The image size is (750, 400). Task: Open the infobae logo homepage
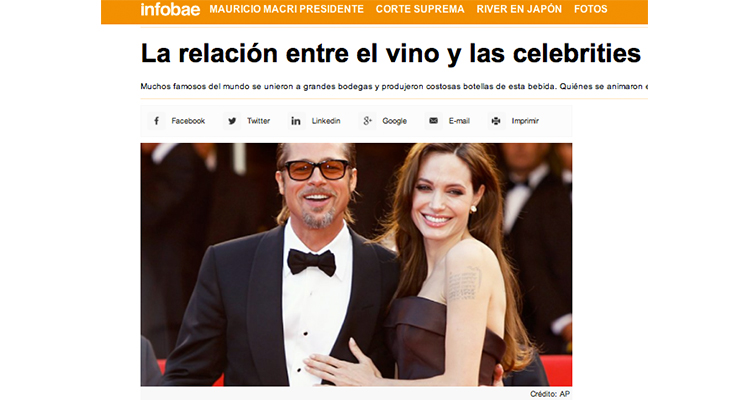170,9
